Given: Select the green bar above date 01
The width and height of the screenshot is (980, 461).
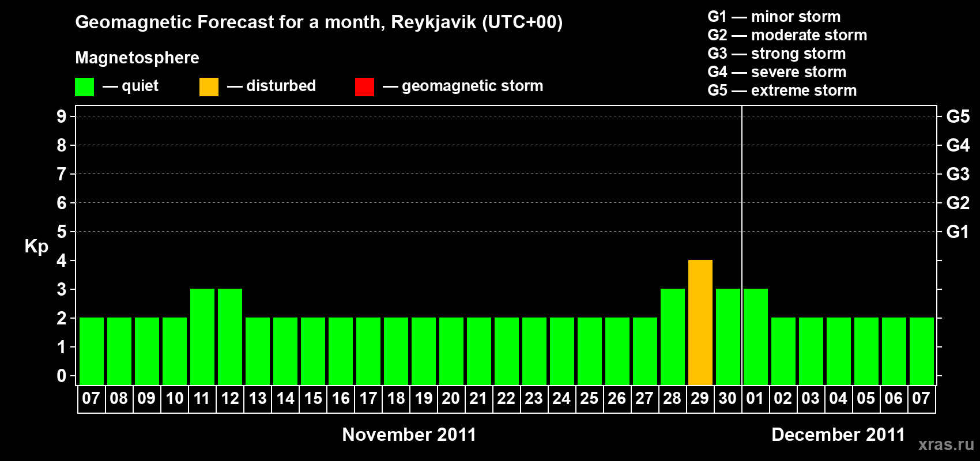Looking at the screenshot, I should tap(756, 337).
